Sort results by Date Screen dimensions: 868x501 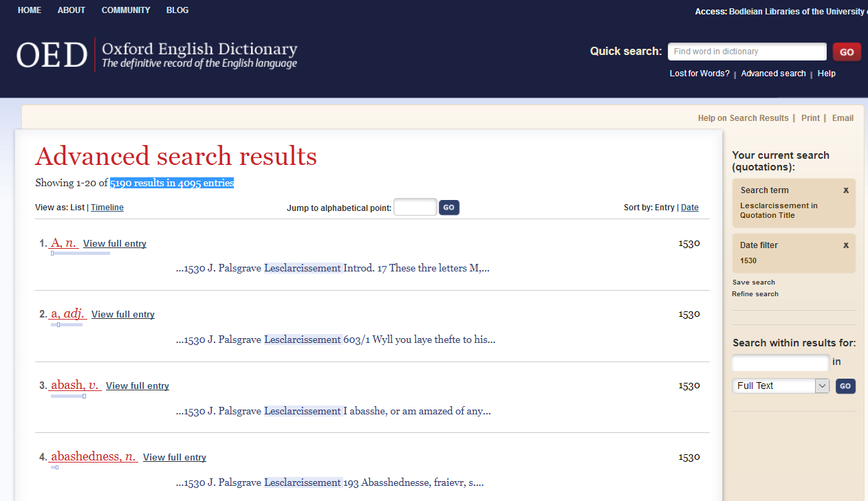click(x=689, y=208)
